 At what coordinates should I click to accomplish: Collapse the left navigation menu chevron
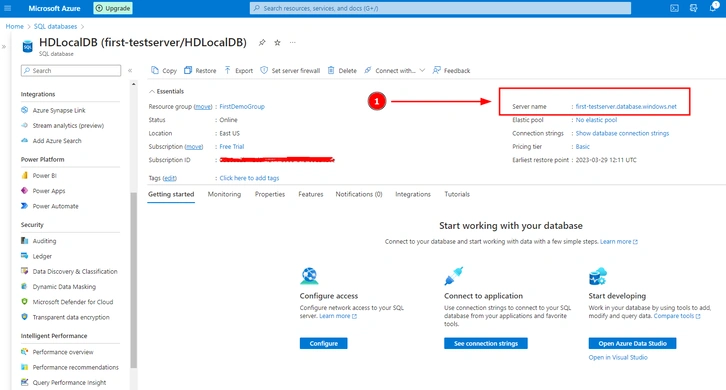pyautogui.click(x=130, y=70)
